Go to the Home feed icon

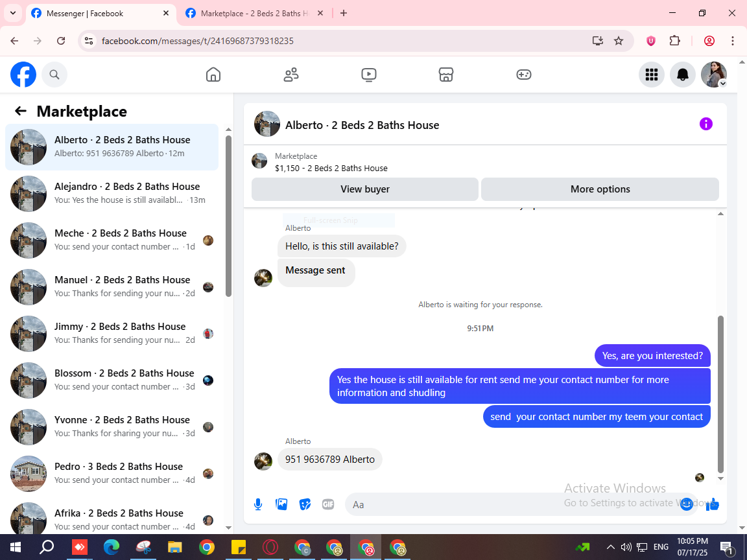point(213,75)
